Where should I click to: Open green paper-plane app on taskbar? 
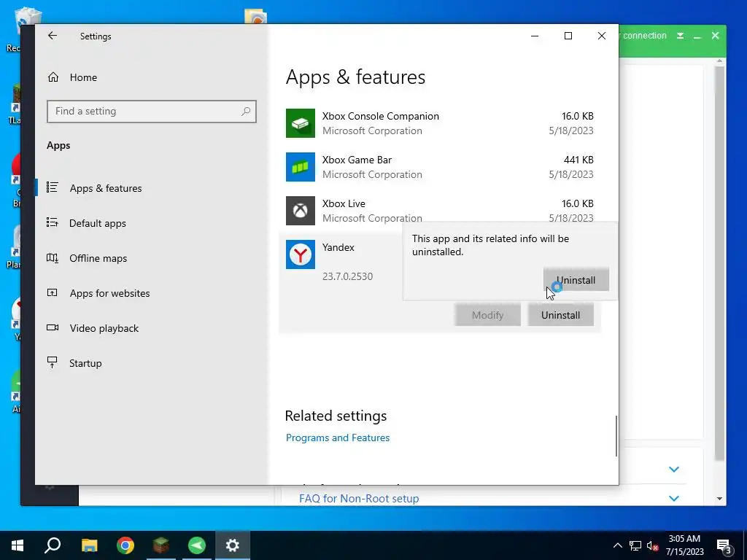[x=197, y=545]
